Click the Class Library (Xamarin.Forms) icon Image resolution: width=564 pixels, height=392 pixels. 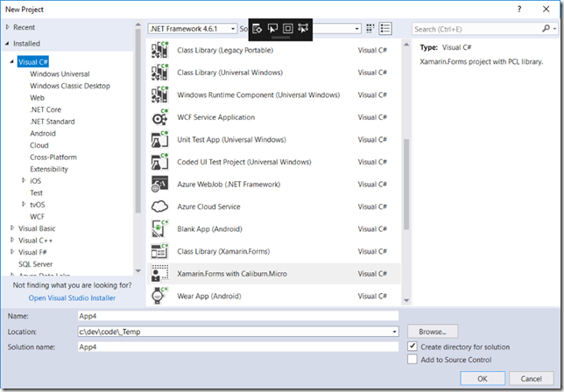(x=159, y=251)
